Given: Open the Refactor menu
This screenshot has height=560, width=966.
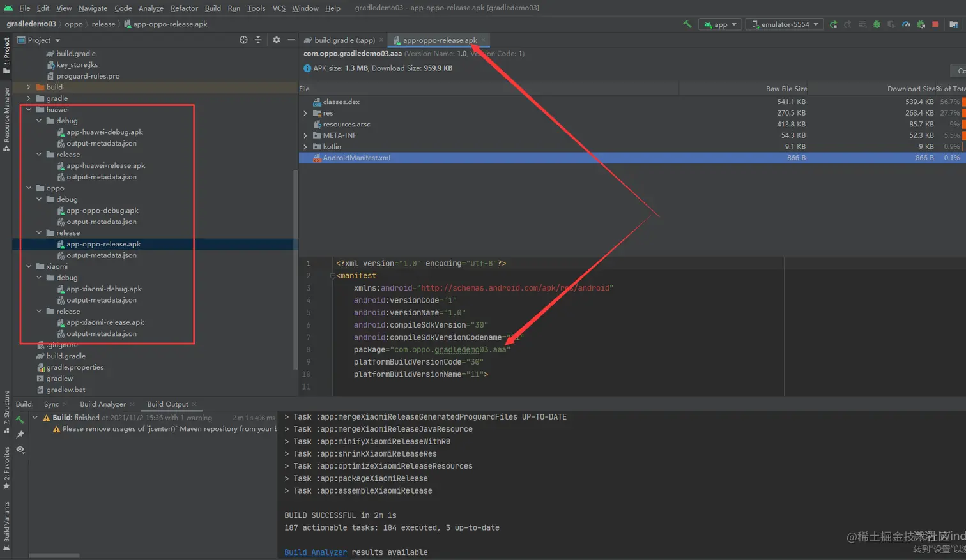Looking at the screenshot, I should click(184, 8).
